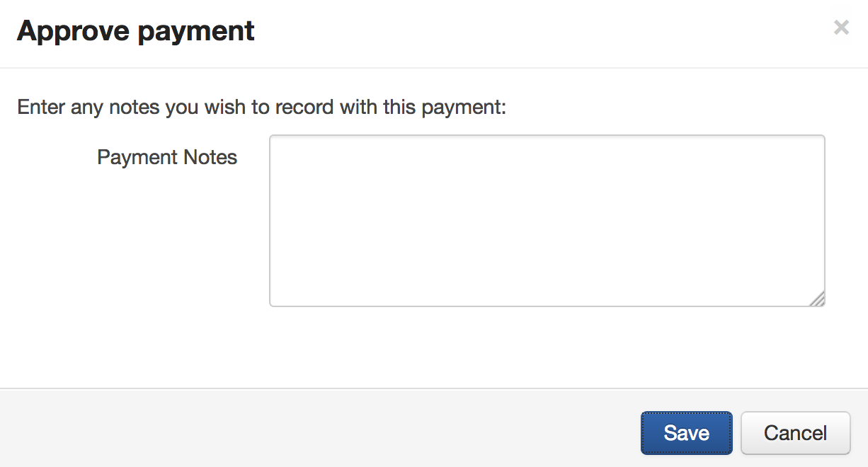The height and width of the screenshot is (467, 868).
Task: Click the Cancel button
Action: [x=795, y=433]
